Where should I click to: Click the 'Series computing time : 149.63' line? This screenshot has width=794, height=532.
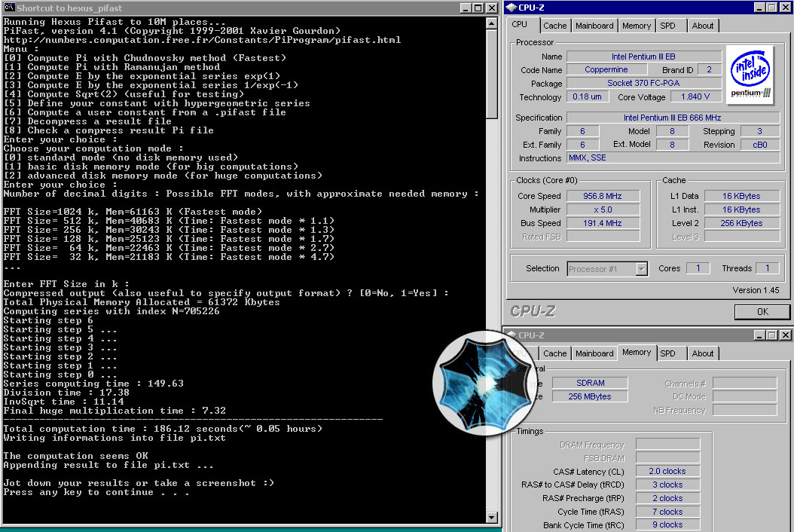pyautogui.click(x=93, y=384)
